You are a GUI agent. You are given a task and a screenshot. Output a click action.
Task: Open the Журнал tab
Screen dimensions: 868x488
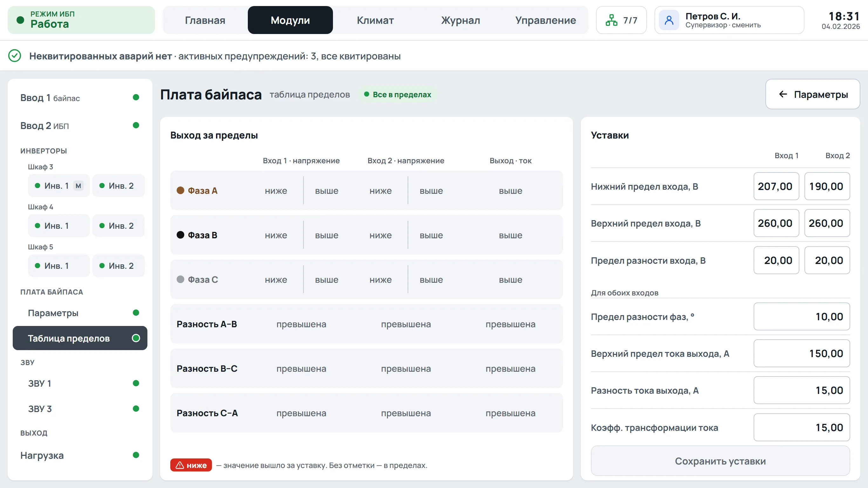point(460,20)
